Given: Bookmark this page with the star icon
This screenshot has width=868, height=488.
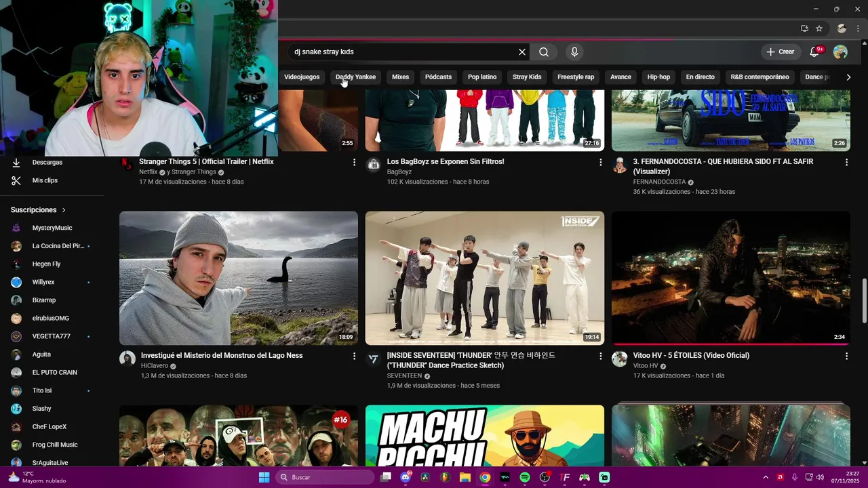Looking at the screenshot, I should (x=819, y=28).
